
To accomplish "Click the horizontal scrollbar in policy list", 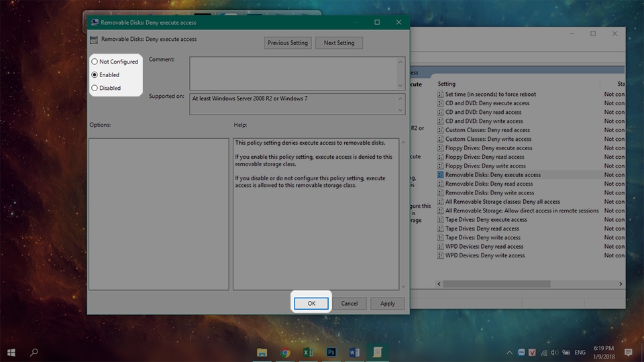I will tap(530, 284).
